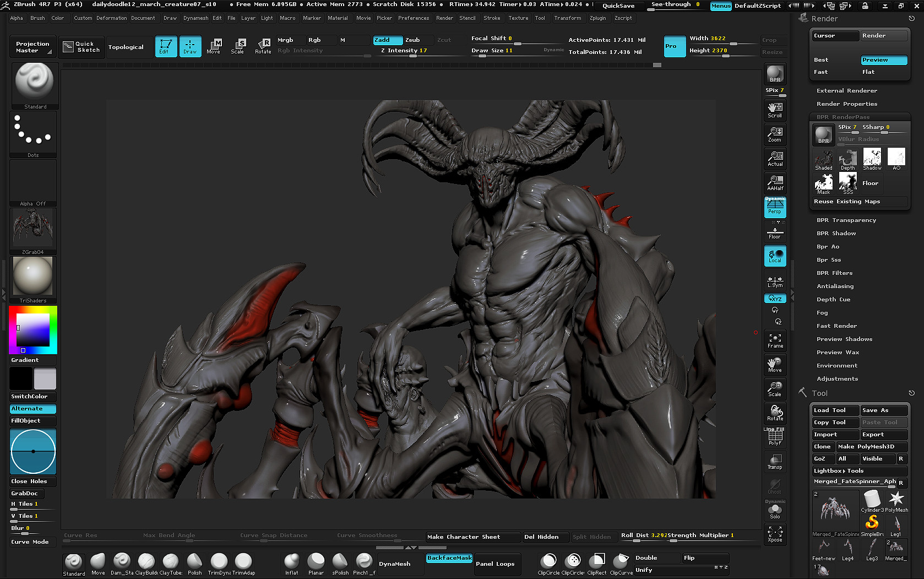This screenshot has width=924, height=579.
Task: Click the Depth render pass thumbnail
Action: (847, 159)
